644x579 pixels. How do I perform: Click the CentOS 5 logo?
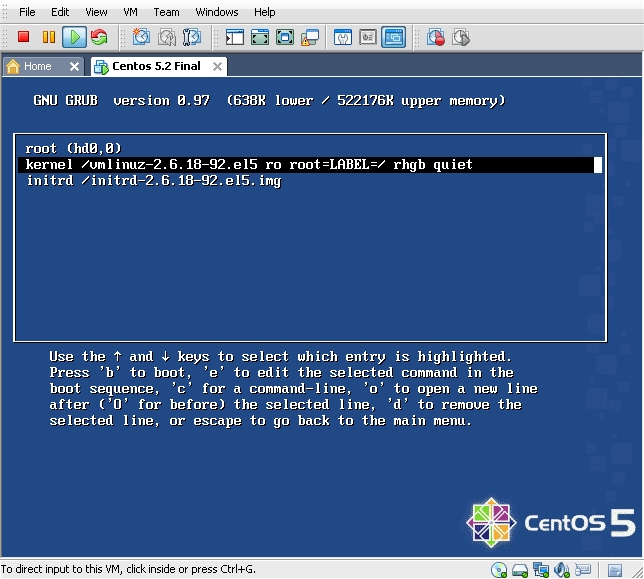coord(550,522)
